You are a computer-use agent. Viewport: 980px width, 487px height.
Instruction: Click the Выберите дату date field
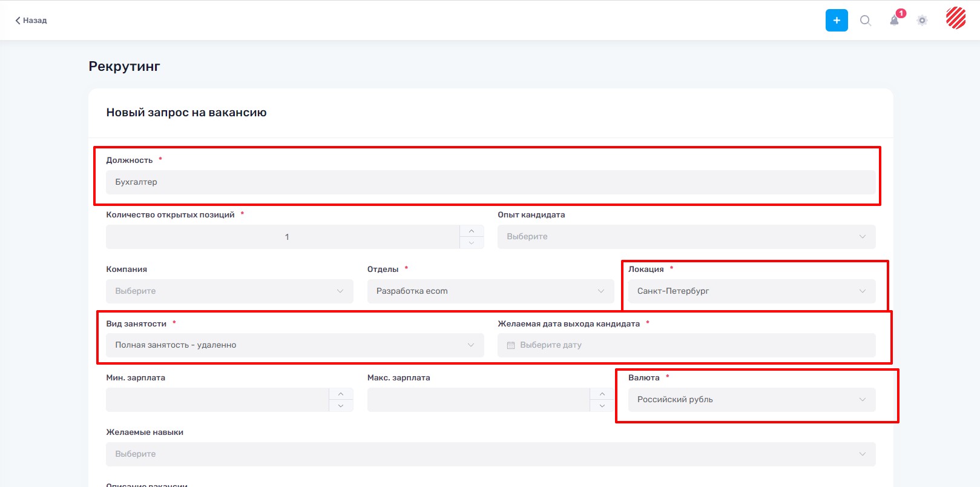[686, 345]
